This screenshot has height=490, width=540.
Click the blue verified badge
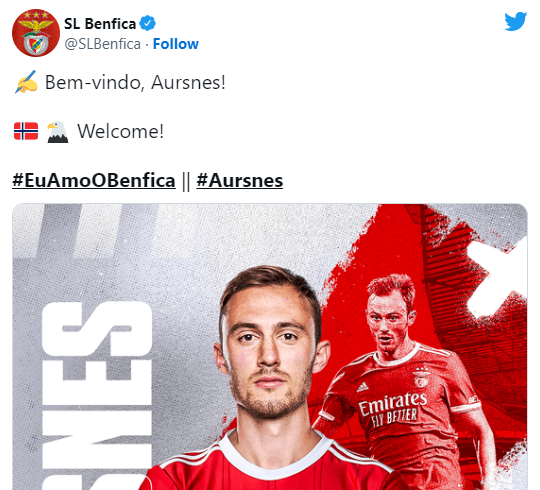tap(148, 23)
